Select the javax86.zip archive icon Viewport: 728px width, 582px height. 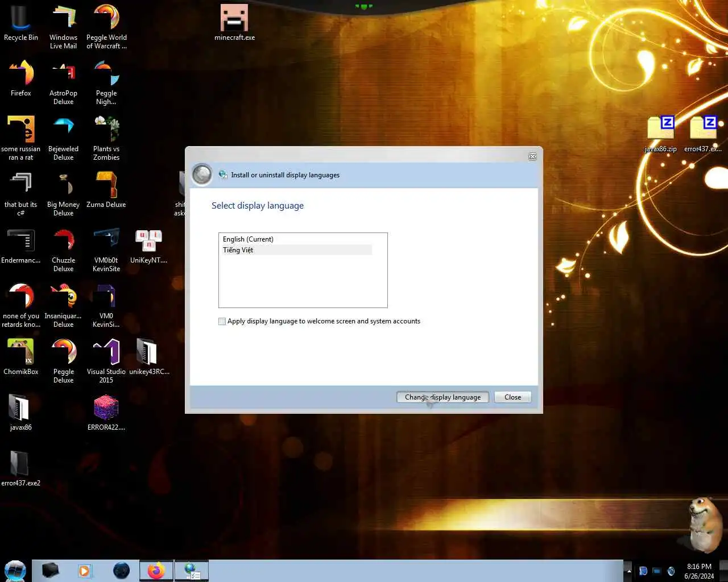[661, 134]
